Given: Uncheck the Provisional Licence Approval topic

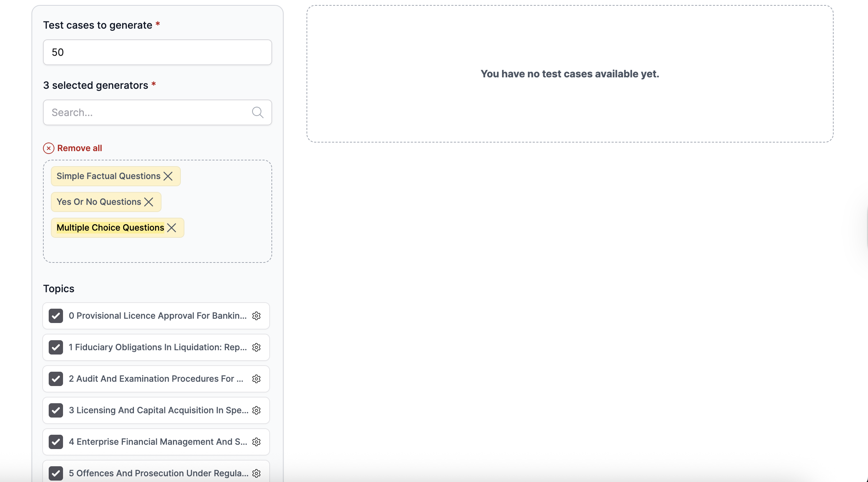Looking at the screenshot, I should pos(56,316).
